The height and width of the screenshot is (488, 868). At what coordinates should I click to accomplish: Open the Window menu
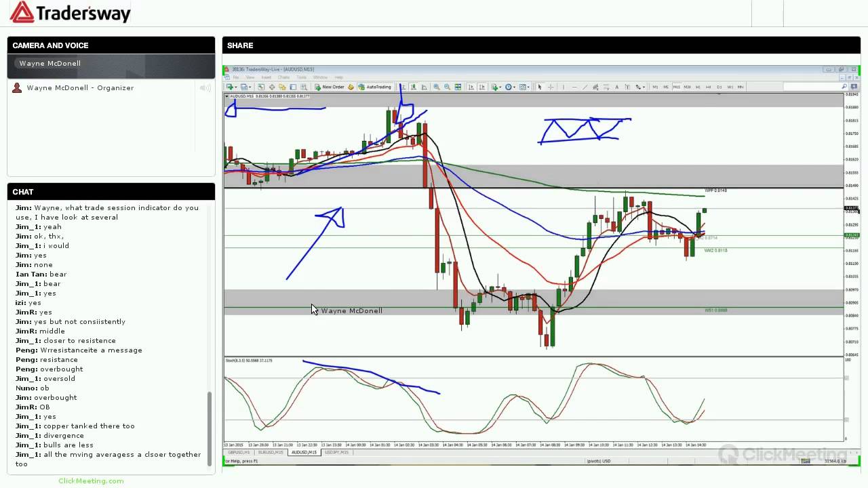tap(320, 77)
